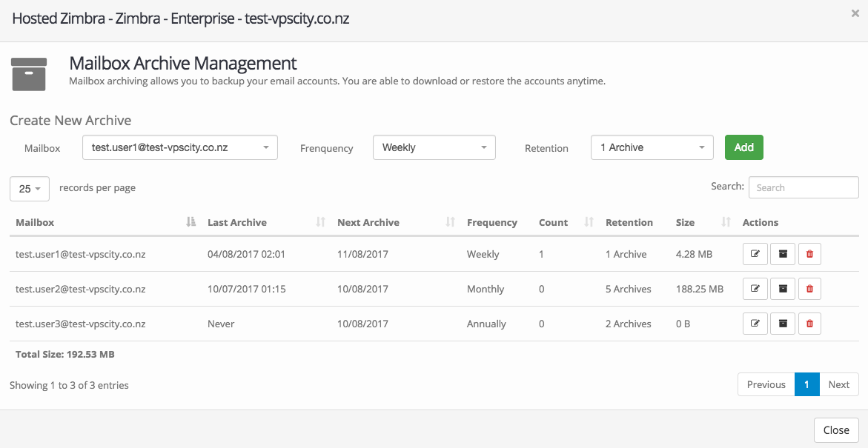
Task: Select page 1 in pagination
Action: pos(806,384)
